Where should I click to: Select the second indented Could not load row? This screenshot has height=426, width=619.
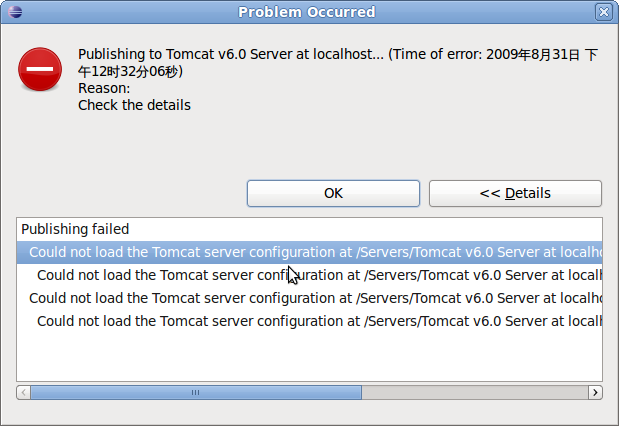pyautogui.click(x=310, y=275)
